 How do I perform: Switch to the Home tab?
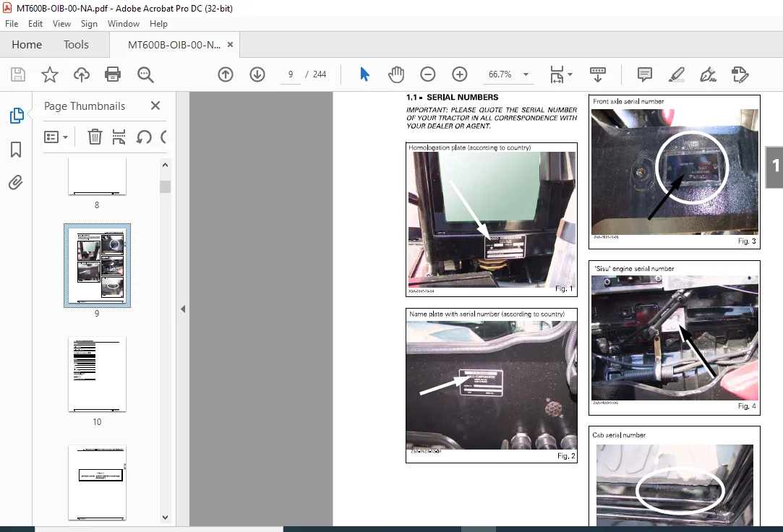(27, 44)
